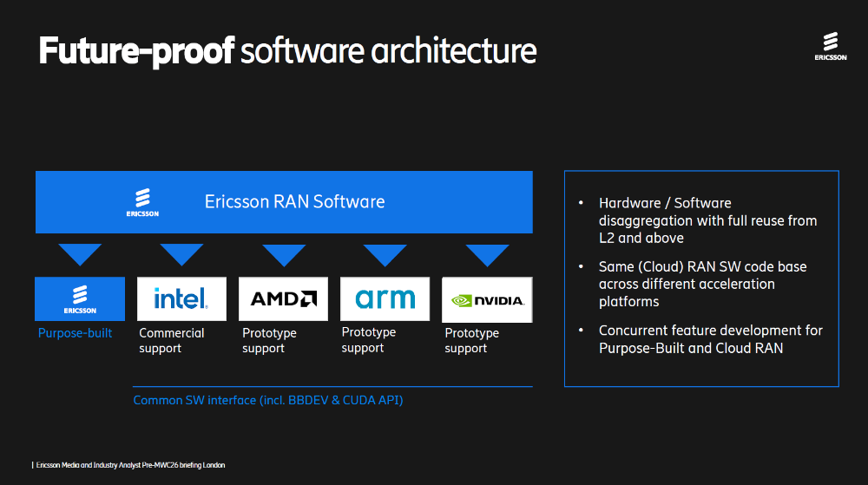
Task: Click the Ericsson logo in the top-right corner
Action: click(832, 47)
